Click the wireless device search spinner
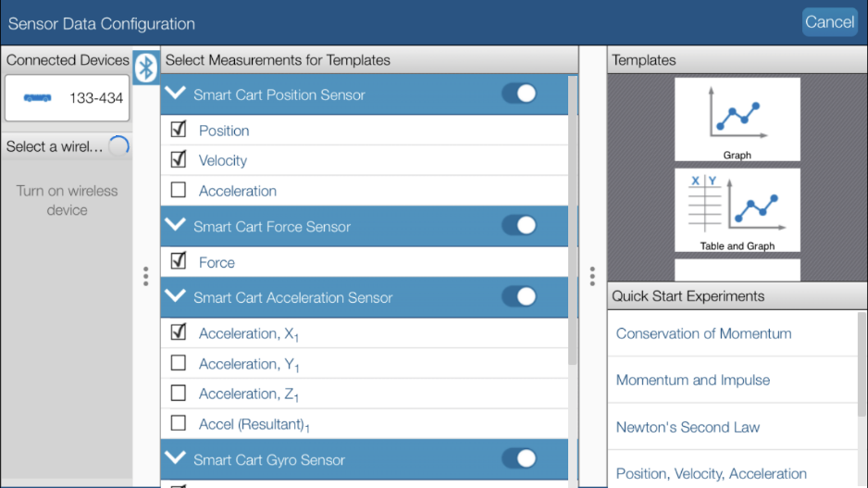 point(118,146)
